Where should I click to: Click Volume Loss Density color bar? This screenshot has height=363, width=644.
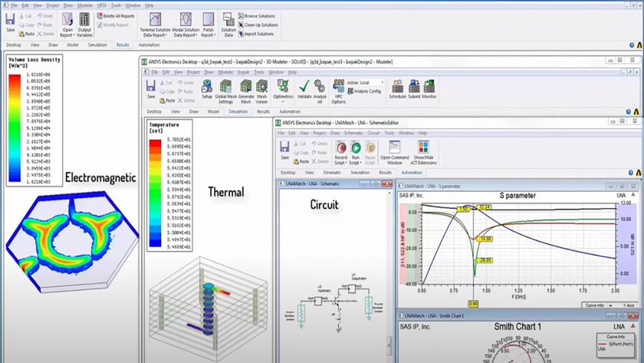(15, 128)
